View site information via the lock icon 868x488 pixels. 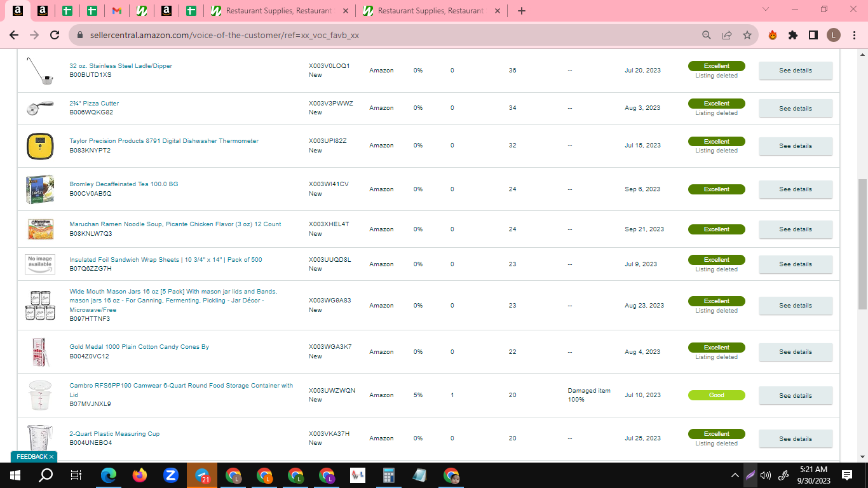80,36
